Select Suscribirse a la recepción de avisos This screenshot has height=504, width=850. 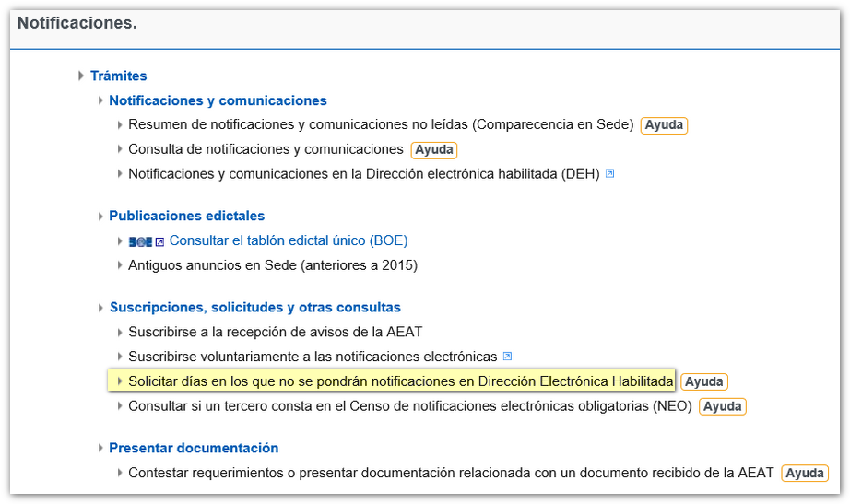click(275, 332)
